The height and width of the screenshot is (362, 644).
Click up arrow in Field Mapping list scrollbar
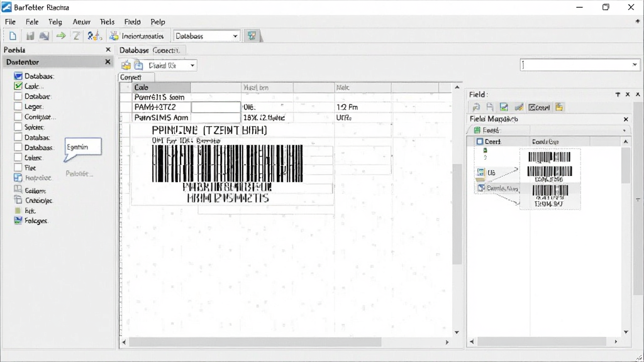pyautogui.click(x=626, y=141)
